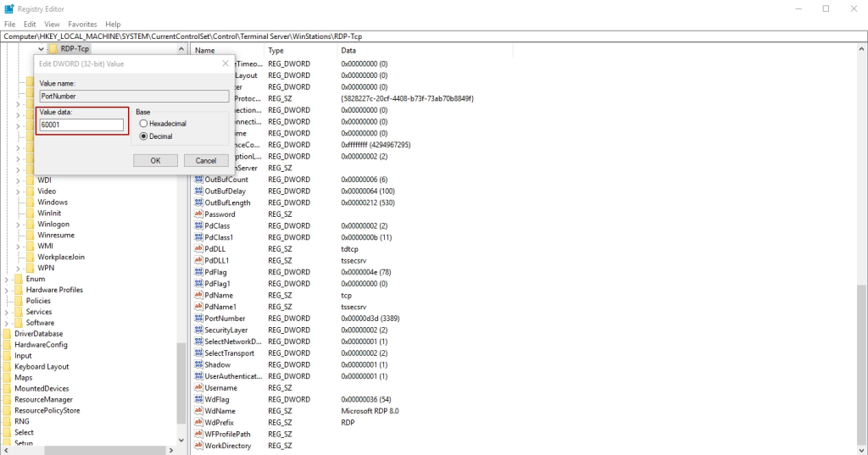Expand the WMI key
The image size is (868, 455).
[x=19, y=247]
